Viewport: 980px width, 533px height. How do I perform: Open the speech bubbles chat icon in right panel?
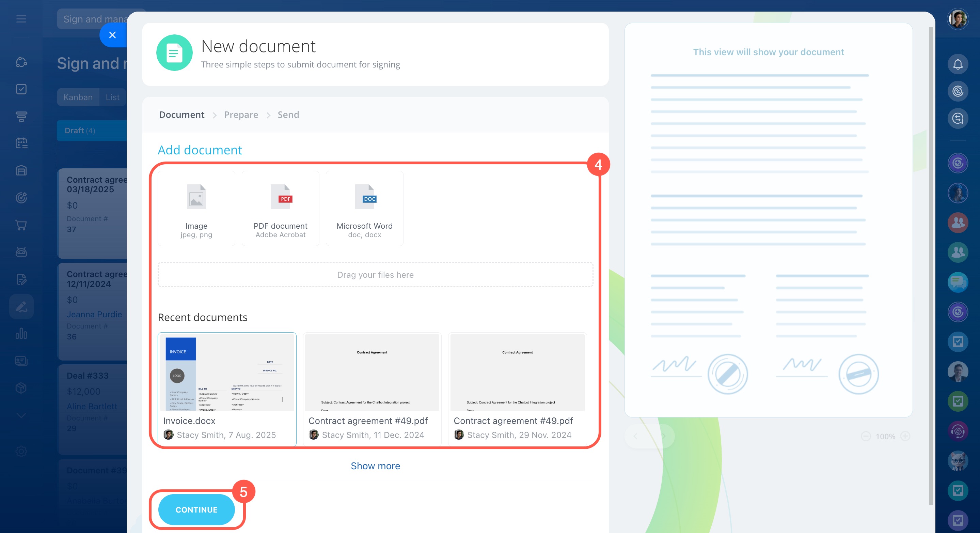click(x=958, y=282)
